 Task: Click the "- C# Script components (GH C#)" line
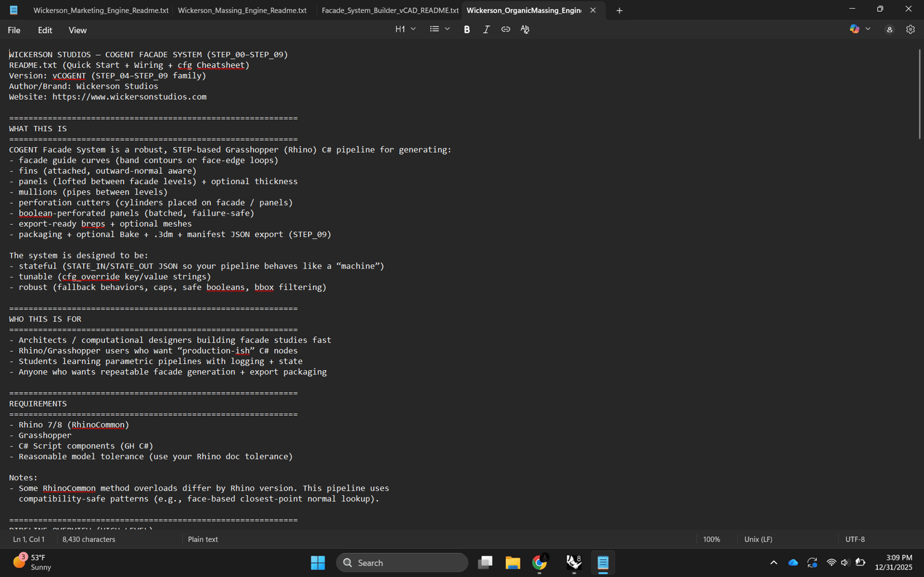click(81, 446)
